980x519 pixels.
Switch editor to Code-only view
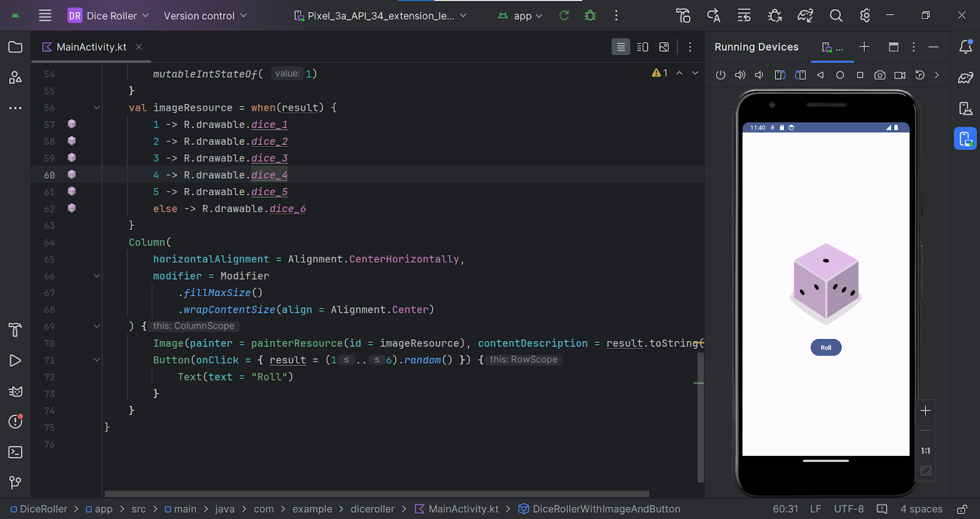point(620,47)
